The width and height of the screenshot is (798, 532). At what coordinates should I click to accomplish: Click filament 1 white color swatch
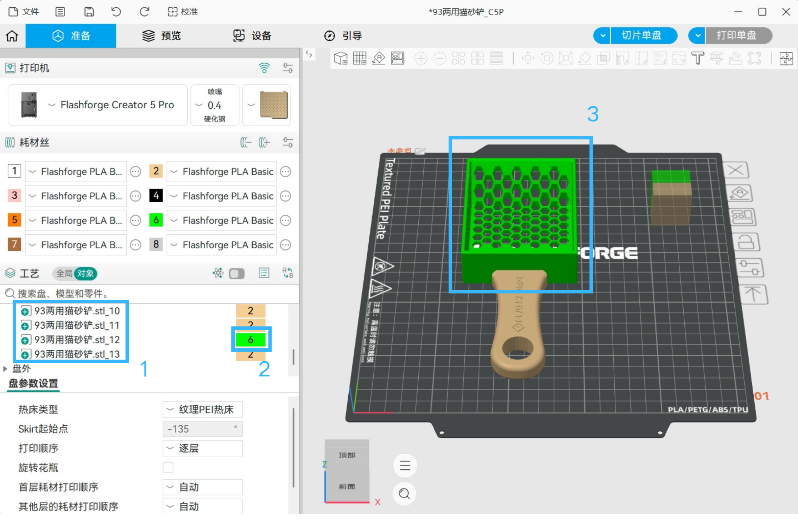coord(14,171)
